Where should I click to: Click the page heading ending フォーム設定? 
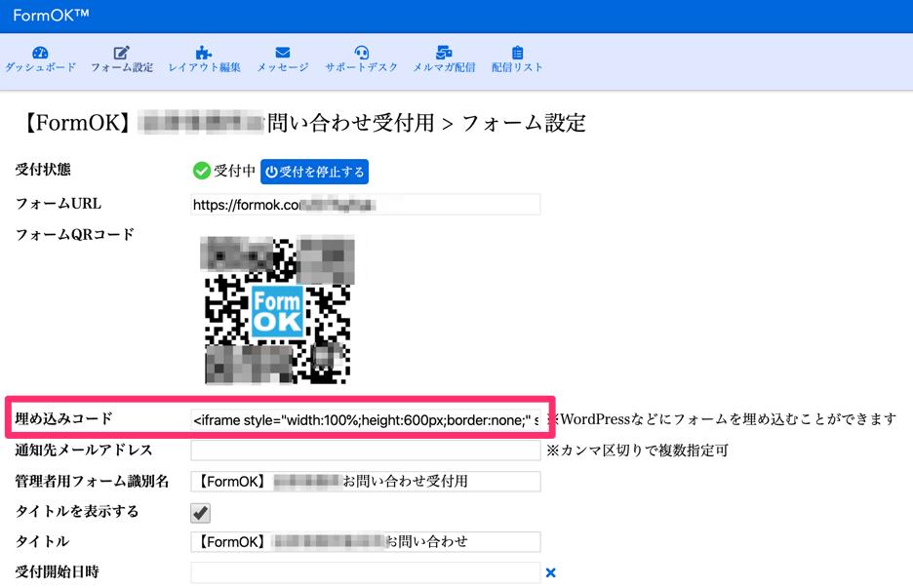point(303,123)
